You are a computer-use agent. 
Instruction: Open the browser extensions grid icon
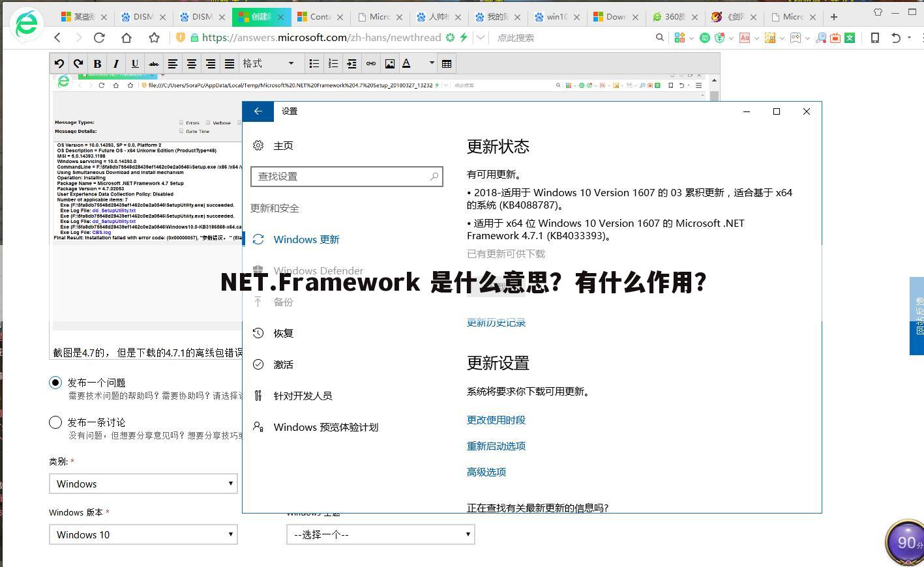coord(679,38)
